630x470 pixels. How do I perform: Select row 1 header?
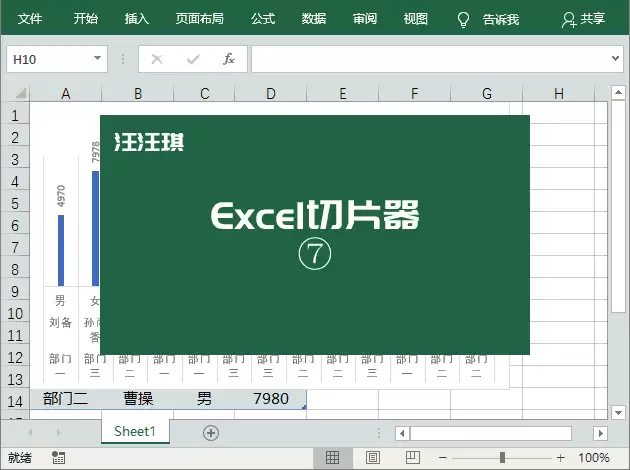(15, 116)
